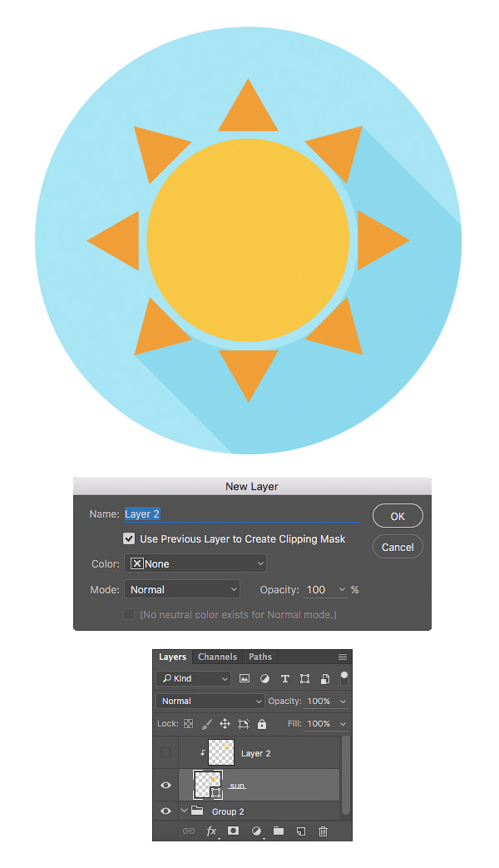Click the Group 2 name
Viewport: 499px width, 868px height.
click(x=228, y=811)
